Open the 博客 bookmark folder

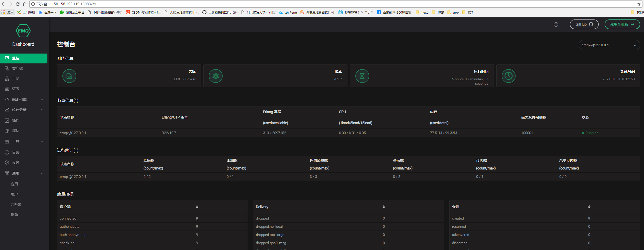(x=438, y=12)
